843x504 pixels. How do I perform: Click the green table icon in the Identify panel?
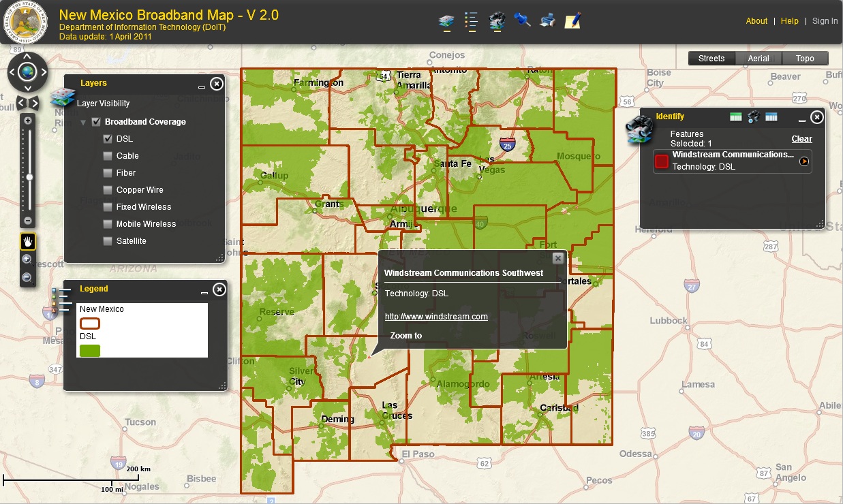pyautogui.click(x=735, y=116)
